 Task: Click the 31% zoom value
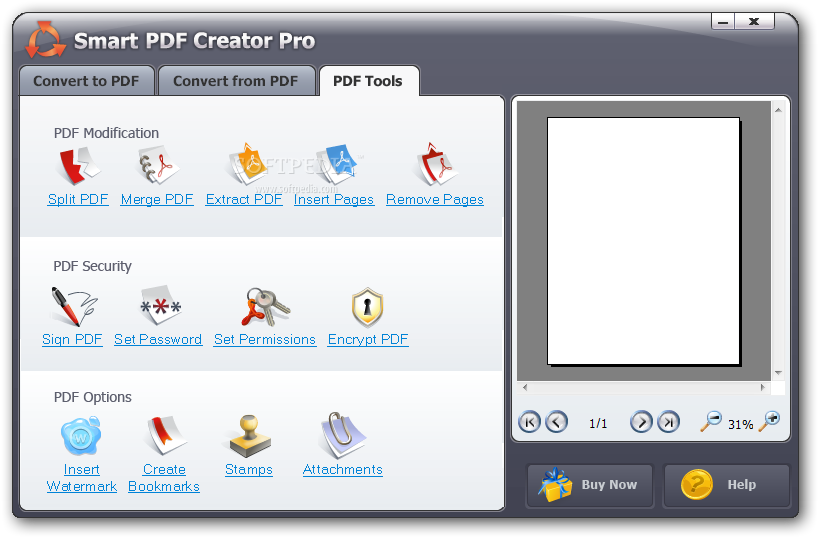pos(741,425)
